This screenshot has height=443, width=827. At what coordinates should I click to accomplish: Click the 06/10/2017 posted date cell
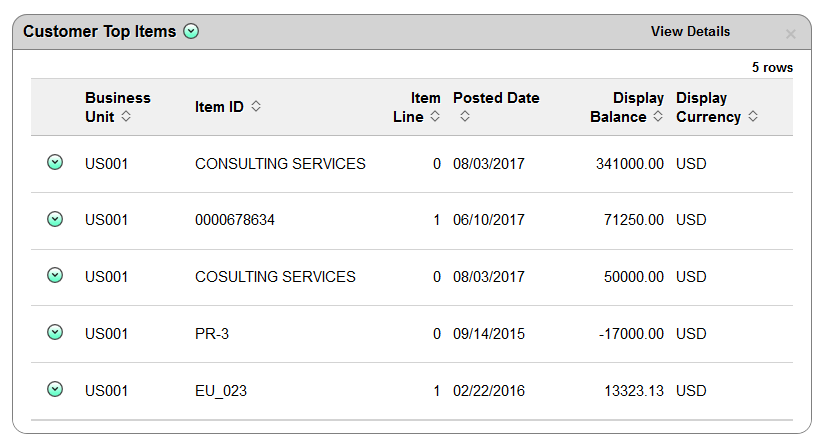click(489, 220)
